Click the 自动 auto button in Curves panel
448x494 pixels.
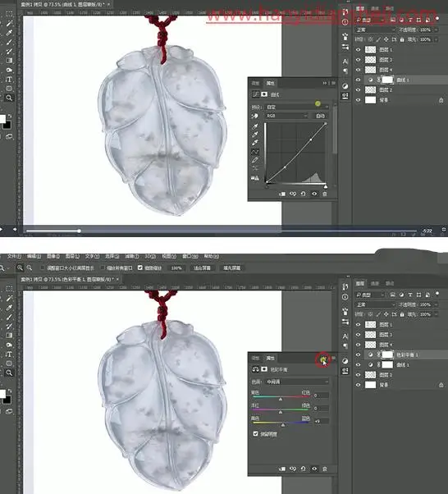(x=320, y=116)
